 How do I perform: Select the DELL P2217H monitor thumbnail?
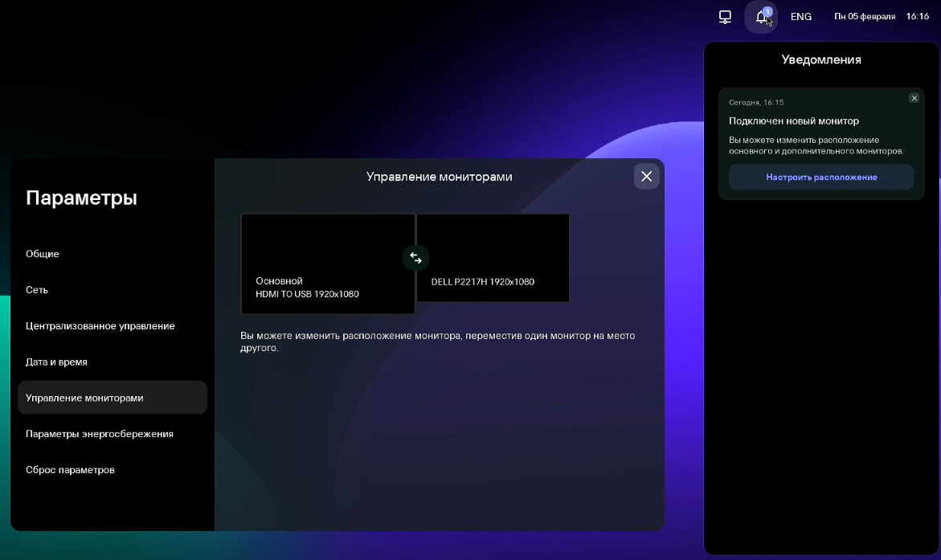point(493,257)
